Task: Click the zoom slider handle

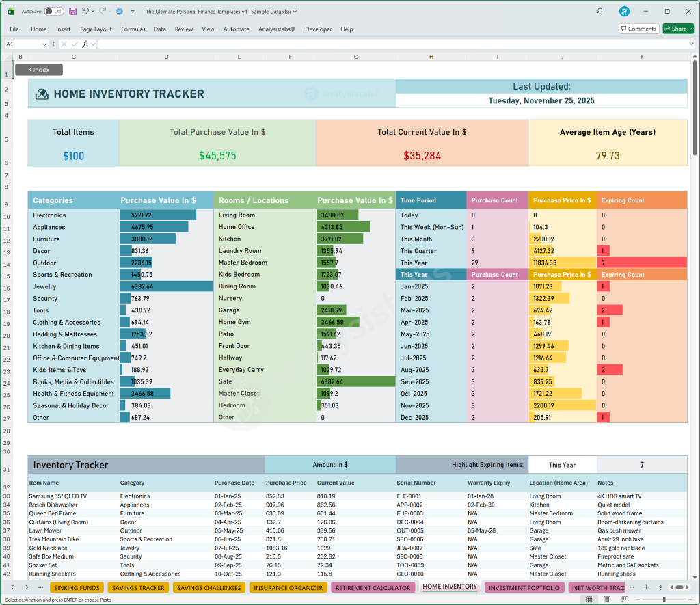Action: point(664,599)
